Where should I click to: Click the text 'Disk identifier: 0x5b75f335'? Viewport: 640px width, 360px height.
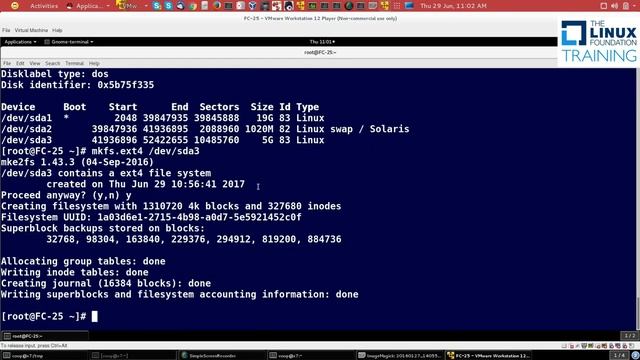(x=78, y=85)
